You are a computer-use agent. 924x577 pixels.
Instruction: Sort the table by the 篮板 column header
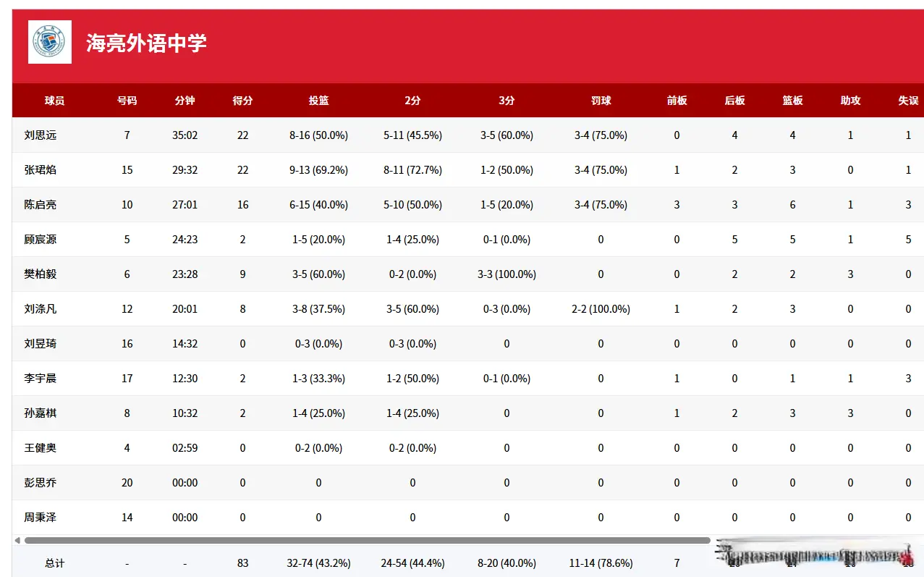coord(792,101)
